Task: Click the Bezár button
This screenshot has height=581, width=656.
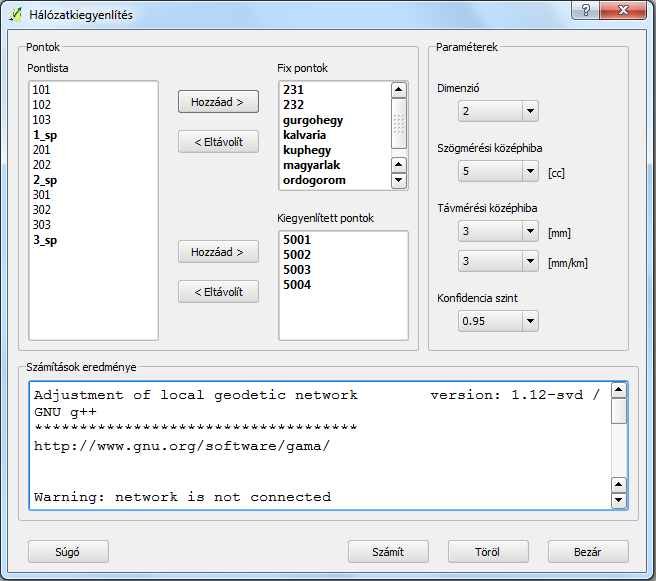Action: coord(588,552)
